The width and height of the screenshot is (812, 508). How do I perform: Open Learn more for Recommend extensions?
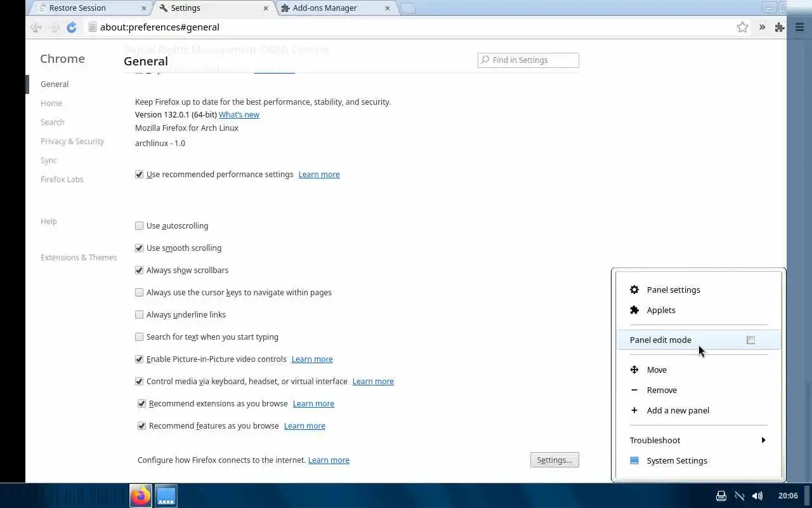(x=313, y=403)
